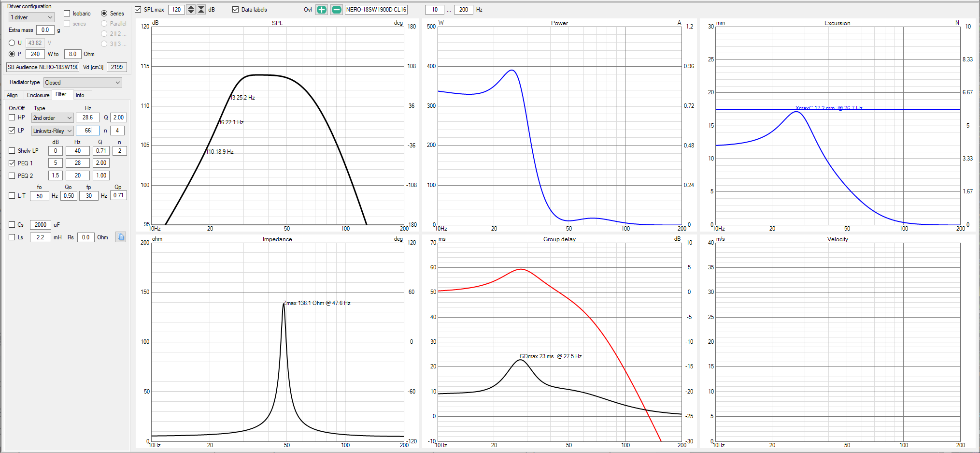Enable the Cs series capacitor checkbox
Viewport: 980px width, 453px height.
point(12,225)
